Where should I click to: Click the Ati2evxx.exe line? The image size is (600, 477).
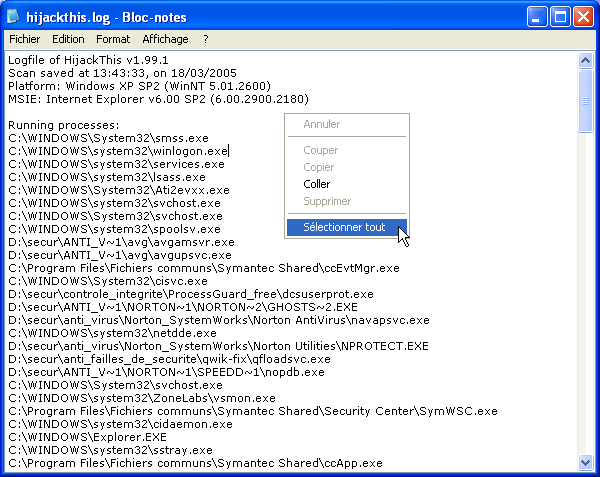coord(119,190)
